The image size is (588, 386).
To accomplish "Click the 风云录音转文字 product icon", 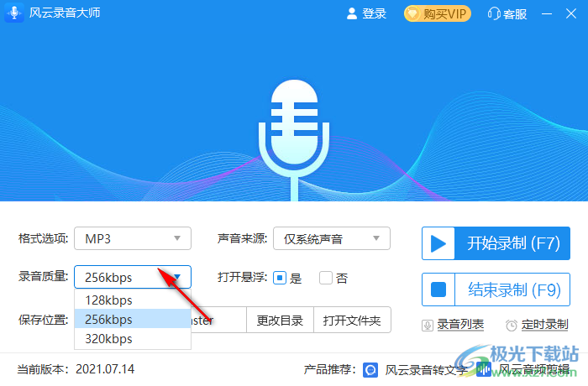I will [x=370, y=370].
